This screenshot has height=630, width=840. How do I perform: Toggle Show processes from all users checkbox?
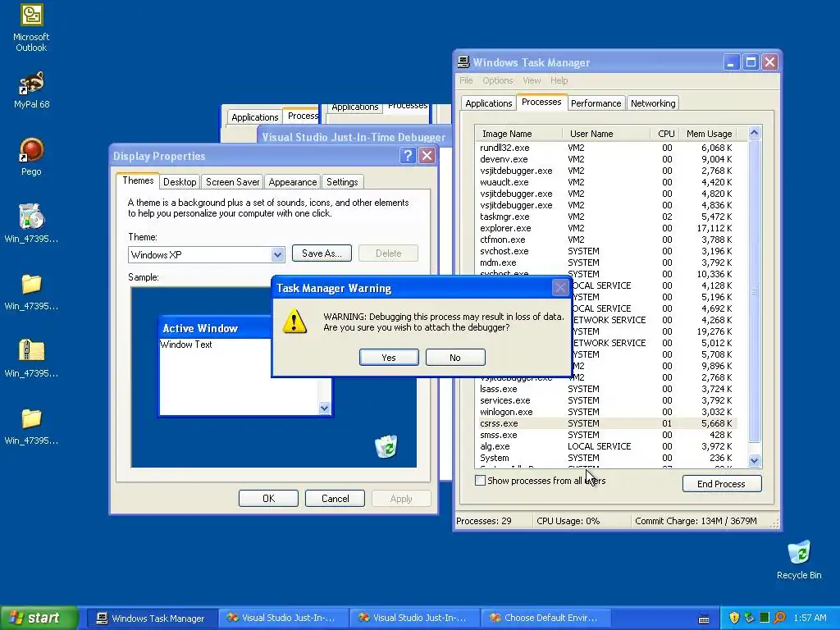[480, 481]
